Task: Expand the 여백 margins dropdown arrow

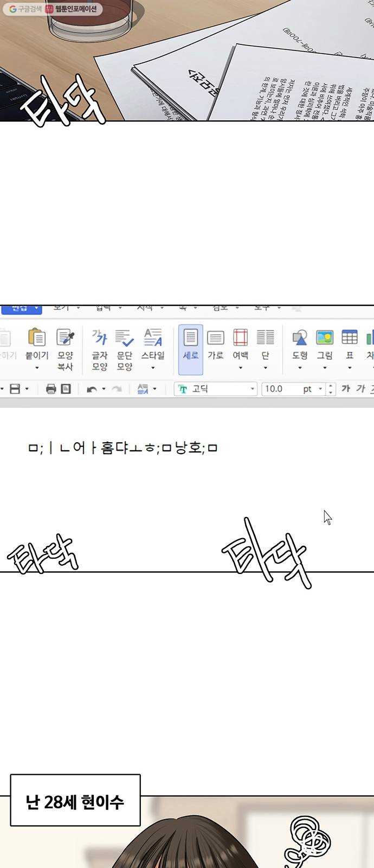Action: [241, 368]
